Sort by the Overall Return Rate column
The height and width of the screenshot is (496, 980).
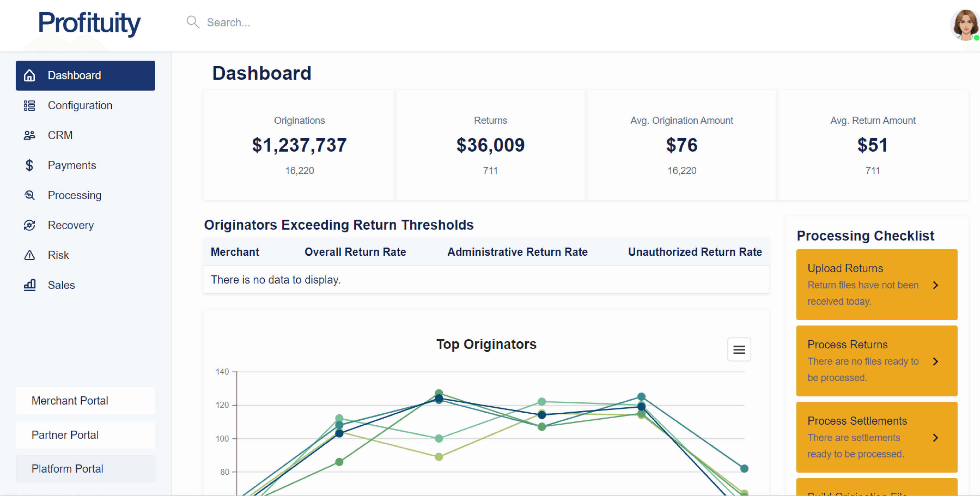(355, 252)
